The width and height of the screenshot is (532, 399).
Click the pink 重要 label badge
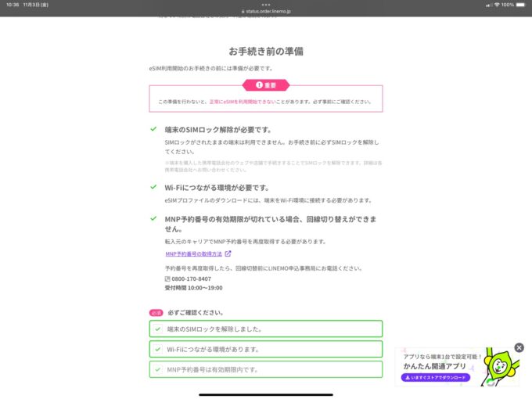point(266,85)
